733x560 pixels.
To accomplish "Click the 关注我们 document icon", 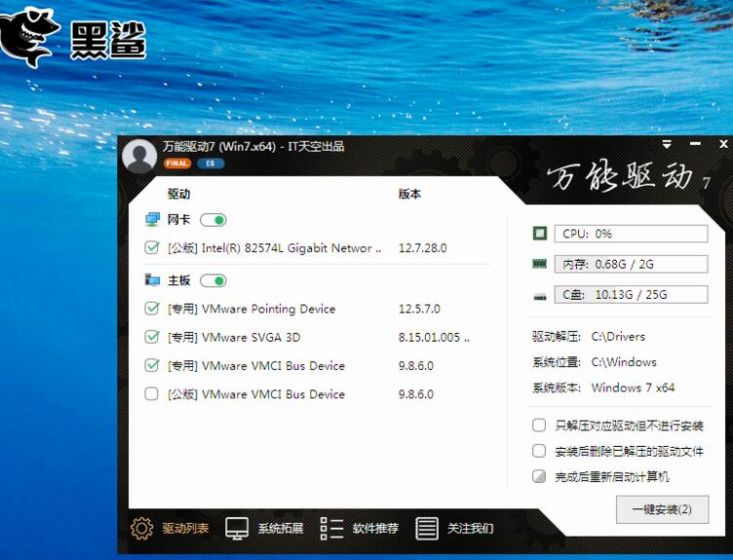I will click(x=426, y=529).
